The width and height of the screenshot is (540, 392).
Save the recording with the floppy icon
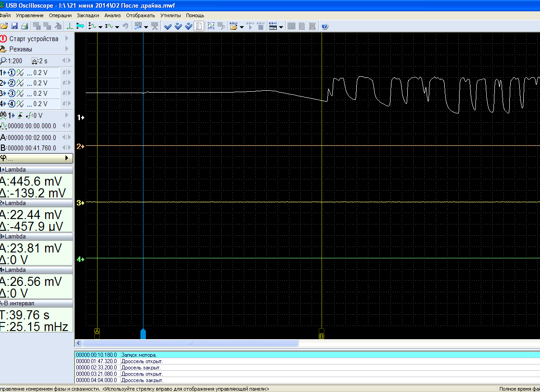[x=14, y=26]
